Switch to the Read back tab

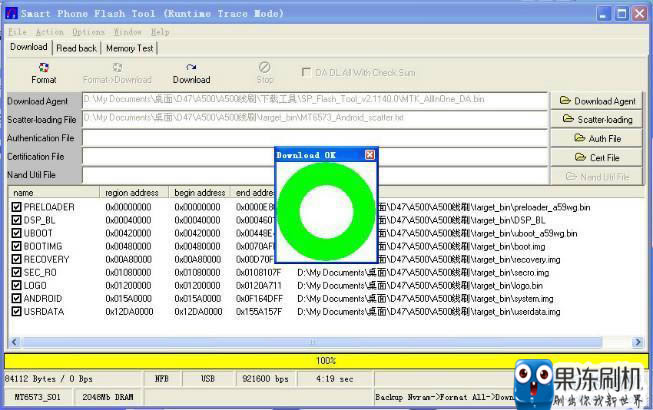coord(76,48)
